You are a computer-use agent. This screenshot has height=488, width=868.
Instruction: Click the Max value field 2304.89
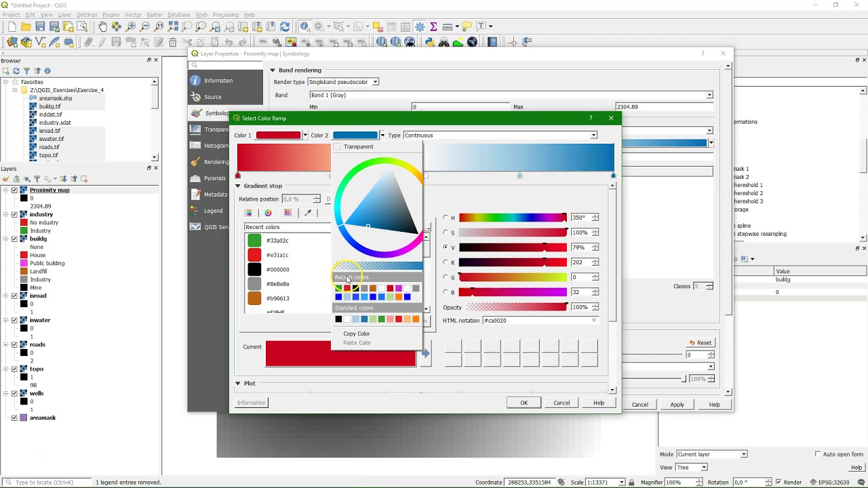click(664, 107)
